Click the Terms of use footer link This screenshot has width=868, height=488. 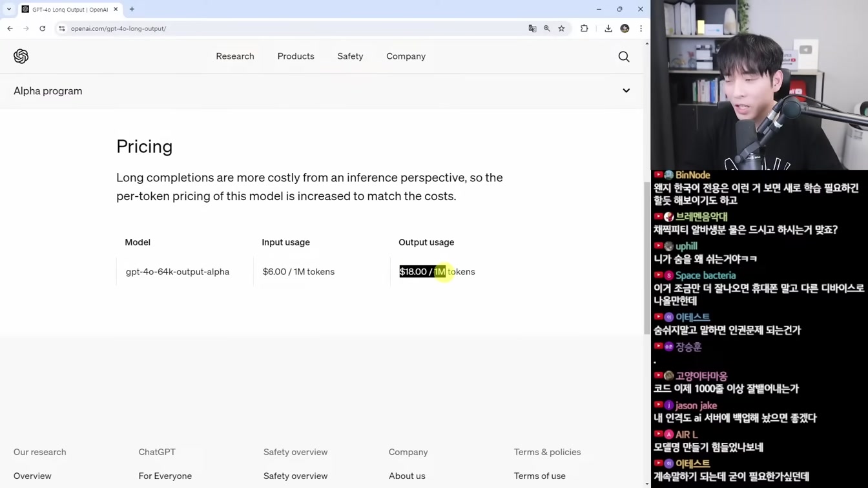click(x=539, y=476)
